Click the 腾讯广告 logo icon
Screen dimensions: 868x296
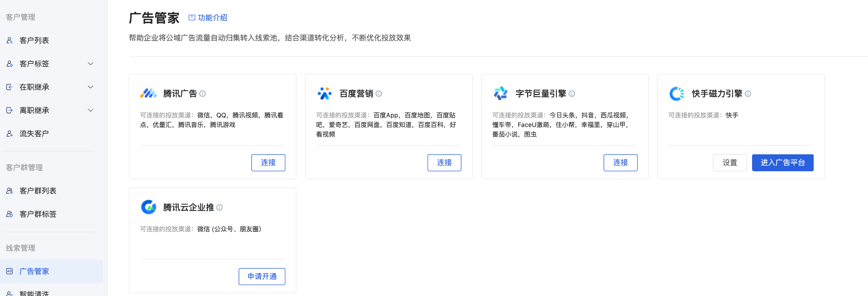point(149,94)
